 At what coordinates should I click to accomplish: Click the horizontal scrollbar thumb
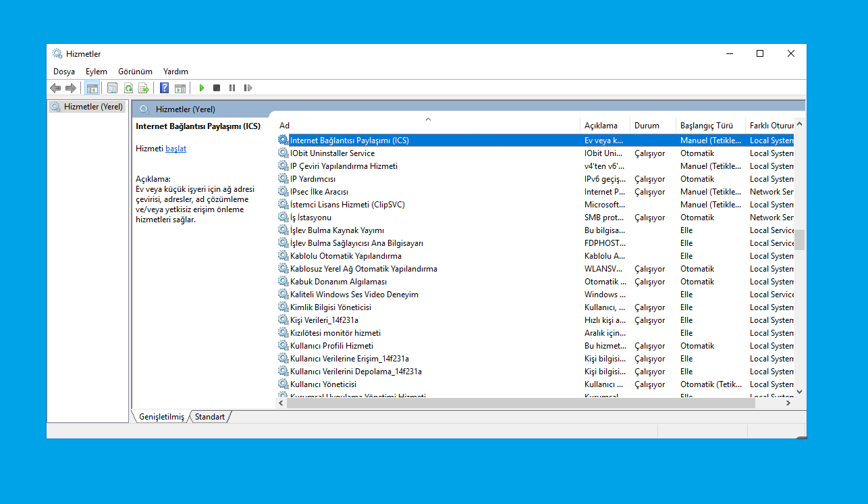[520, 403]
